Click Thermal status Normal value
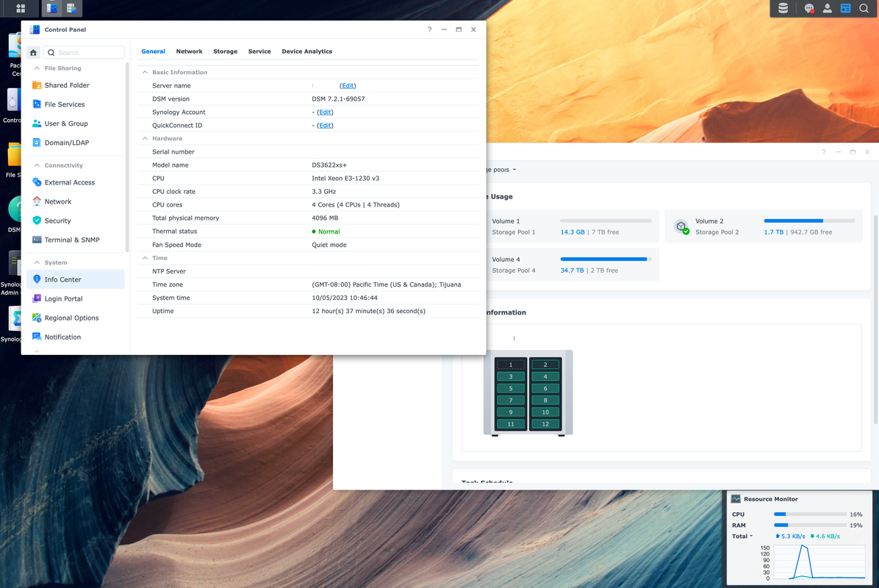This screenshot has height=588, width=879. click(x=329, y=232)
